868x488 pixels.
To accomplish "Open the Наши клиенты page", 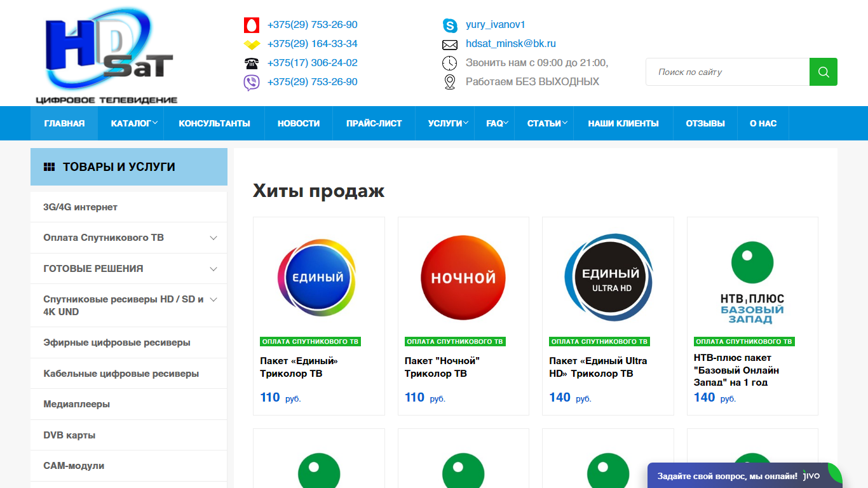I will point(623,123).
